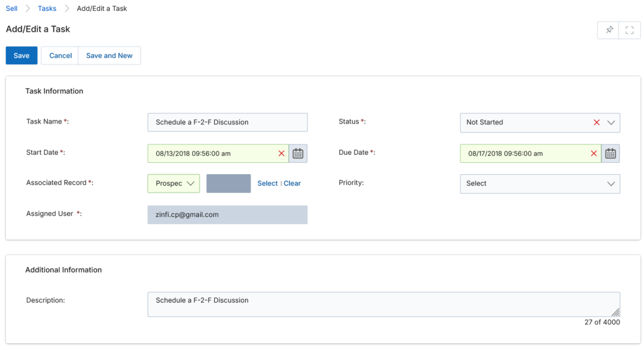Focus the Task Name input field

point(227,122)
